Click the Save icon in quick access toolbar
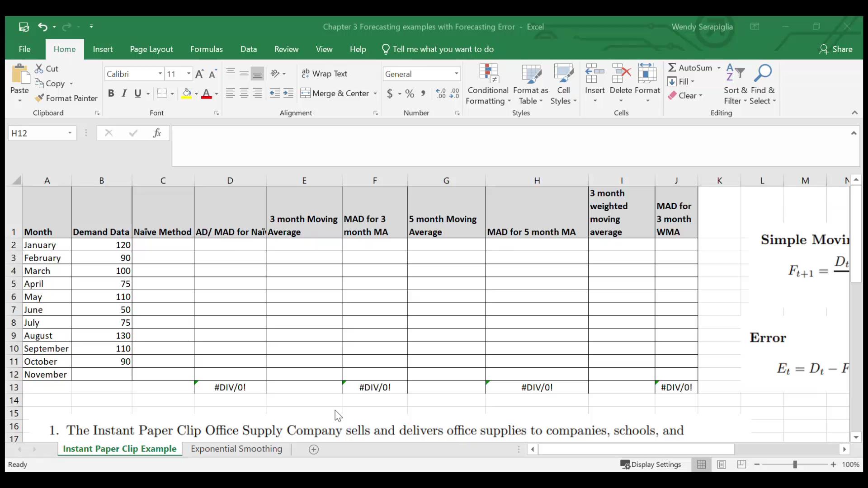868x488 pixels. click(x=24, y=27)
